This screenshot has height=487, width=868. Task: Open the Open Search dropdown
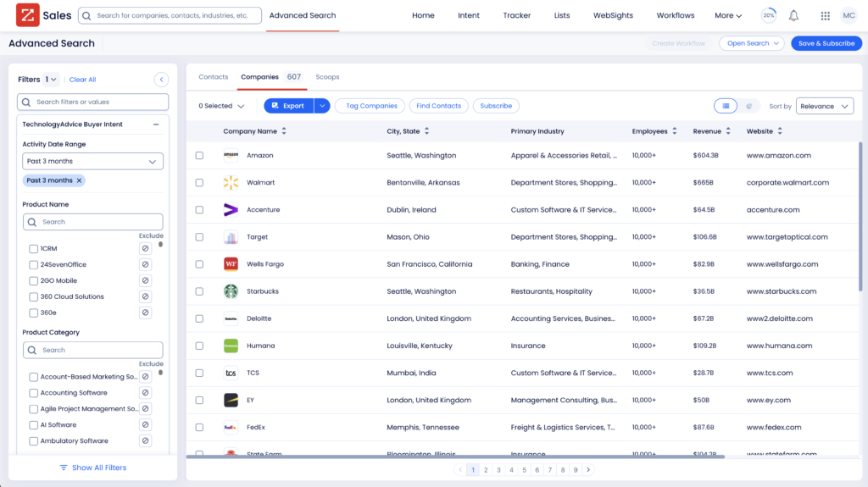752,43
